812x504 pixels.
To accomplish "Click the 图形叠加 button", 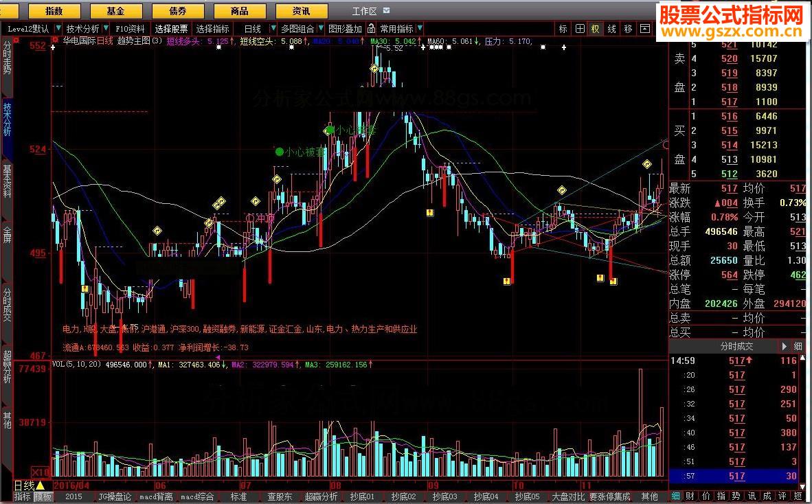I will pos(346,29).
